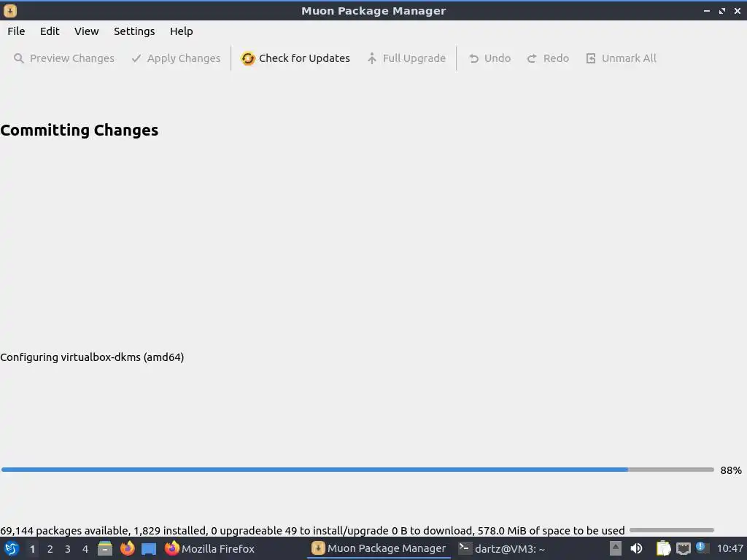Click the Committing Changes heading

(79, 130)
